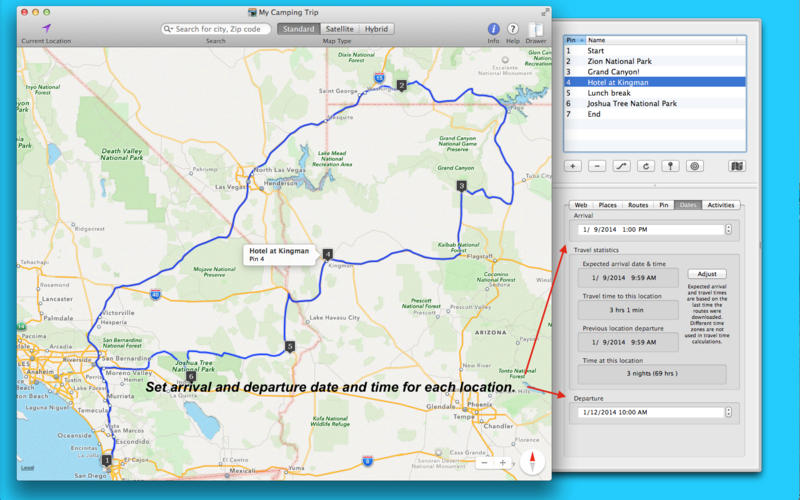This screenshot has width=800, height=500.
Task: Select Zion National Park in pin list
Action: [x=655, y=61]
